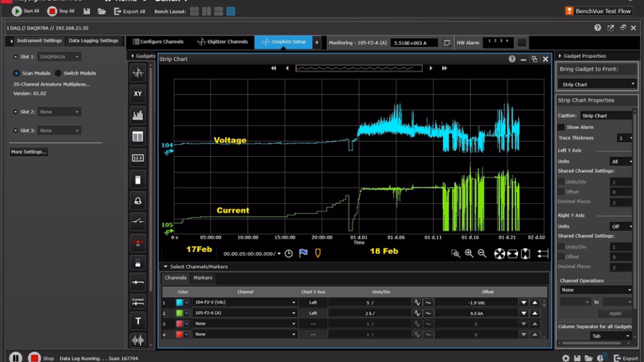This screenshot has height=362, width=644.
Task: Open channel dropdown for 104-F2-V (Vdc)
Action: (293, 303)
